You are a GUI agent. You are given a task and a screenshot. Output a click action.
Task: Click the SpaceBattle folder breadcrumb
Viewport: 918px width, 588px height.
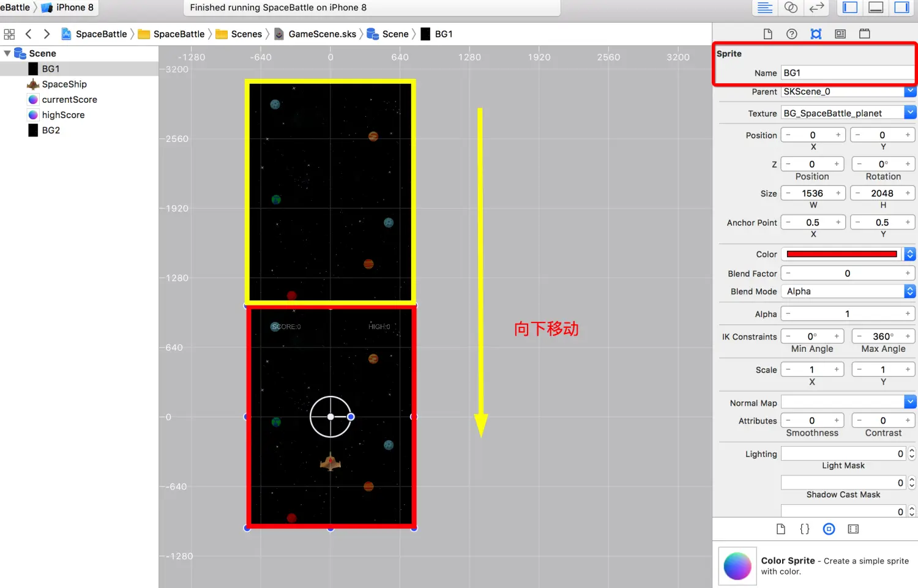[171, 34]
